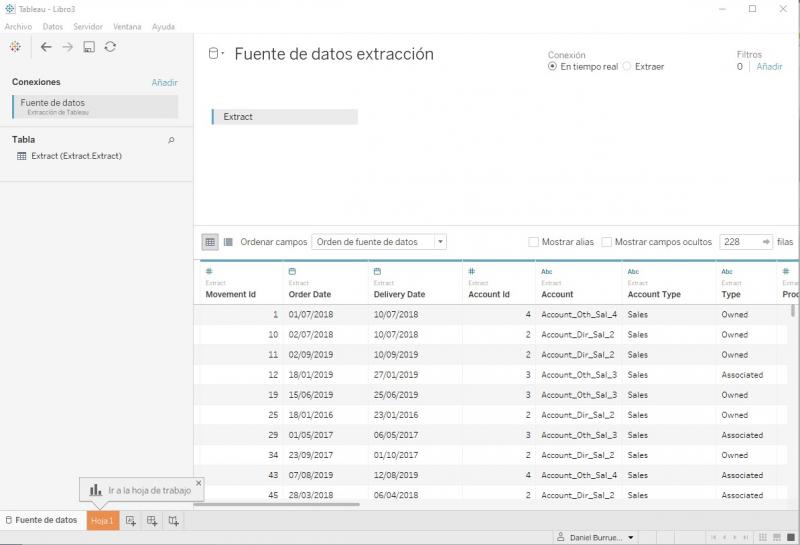
Task: Open the Ventana menu
Action: [127, 27]
